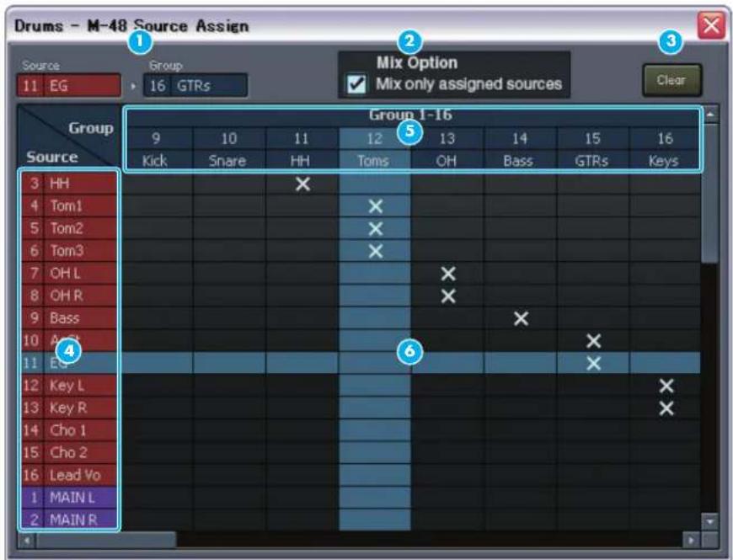Select source row 8 OH R

pyautogui.click(x=69, y=296)
